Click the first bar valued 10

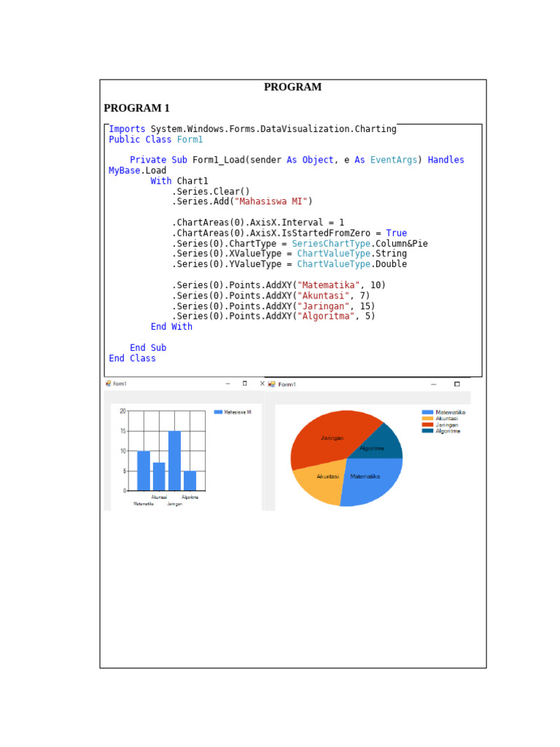click(x=144, y=471)
